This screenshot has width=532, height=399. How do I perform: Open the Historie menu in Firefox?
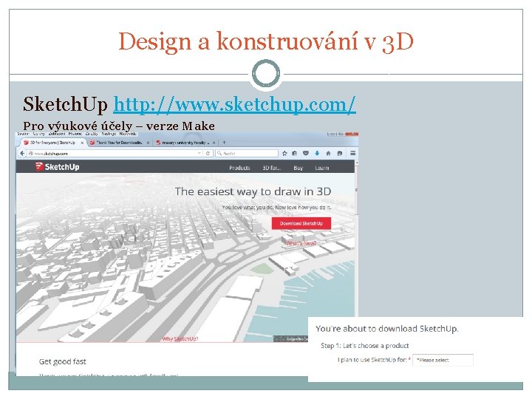coord(75,134)
